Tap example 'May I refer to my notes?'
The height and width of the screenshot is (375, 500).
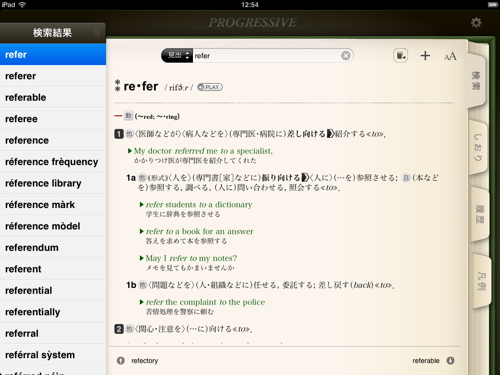191,258
